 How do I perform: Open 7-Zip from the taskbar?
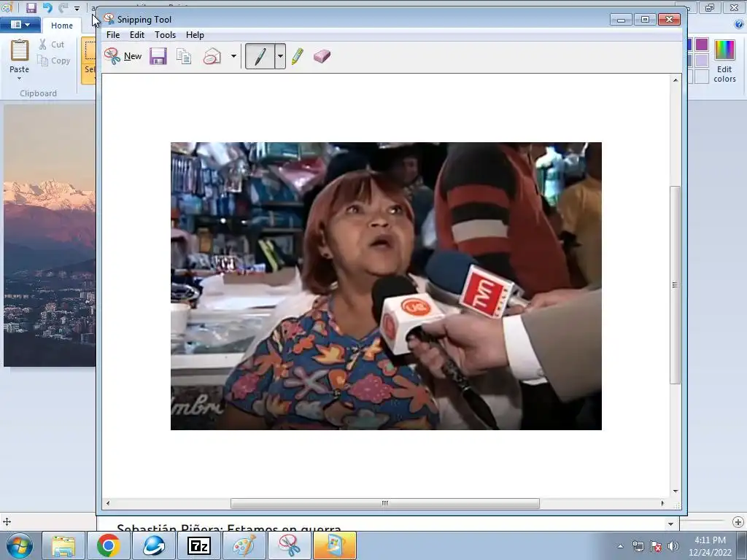[x=198, y=545]
